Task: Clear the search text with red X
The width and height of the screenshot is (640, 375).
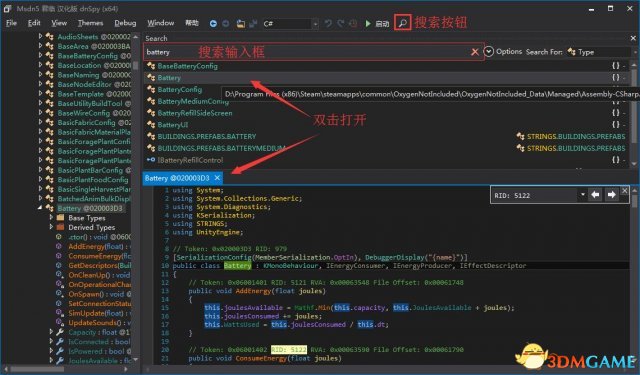Action: click(x=475, y=52)
